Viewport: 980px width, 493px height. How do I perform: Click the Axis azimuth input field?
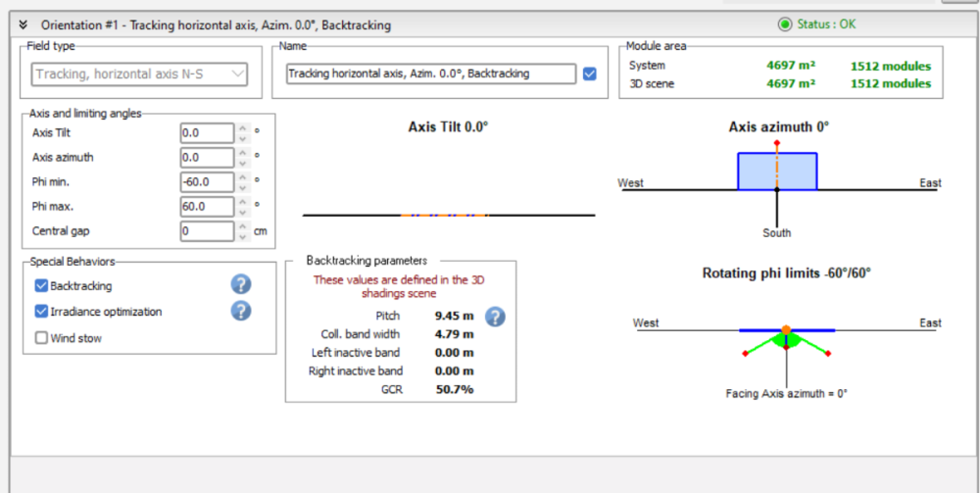pyautogui.click(x=207, y=158)
